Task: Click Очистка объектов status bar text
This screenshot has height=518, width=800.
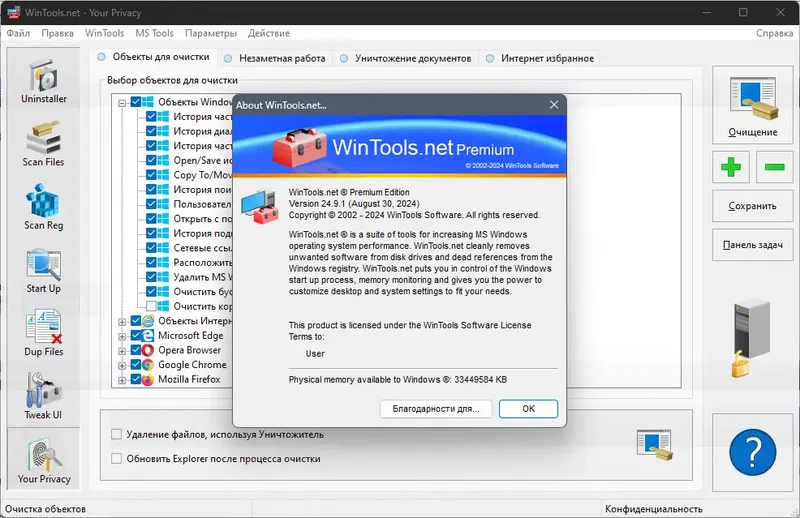Action: tap(45, 509)
